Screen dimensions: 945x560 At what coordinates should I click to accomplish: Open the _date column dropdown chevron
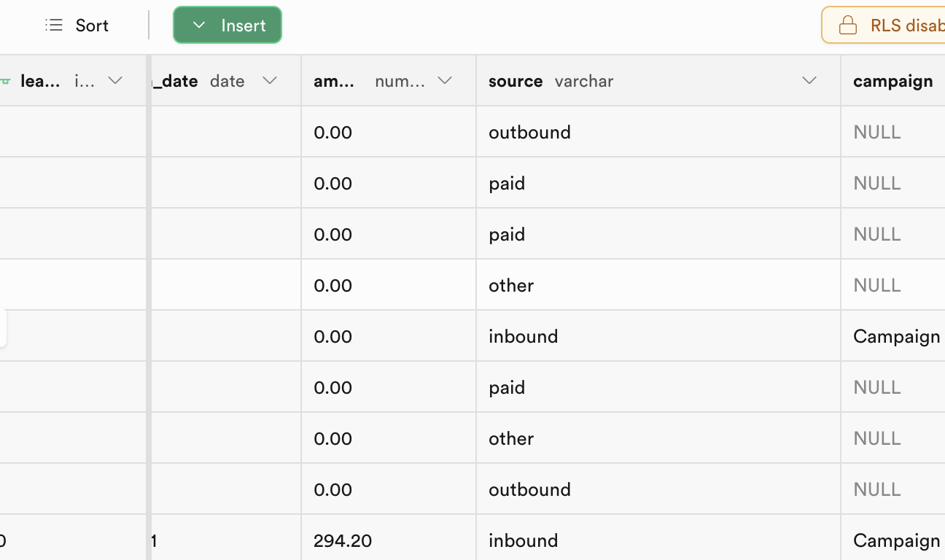pyautogui.click(x=270, y=81)
